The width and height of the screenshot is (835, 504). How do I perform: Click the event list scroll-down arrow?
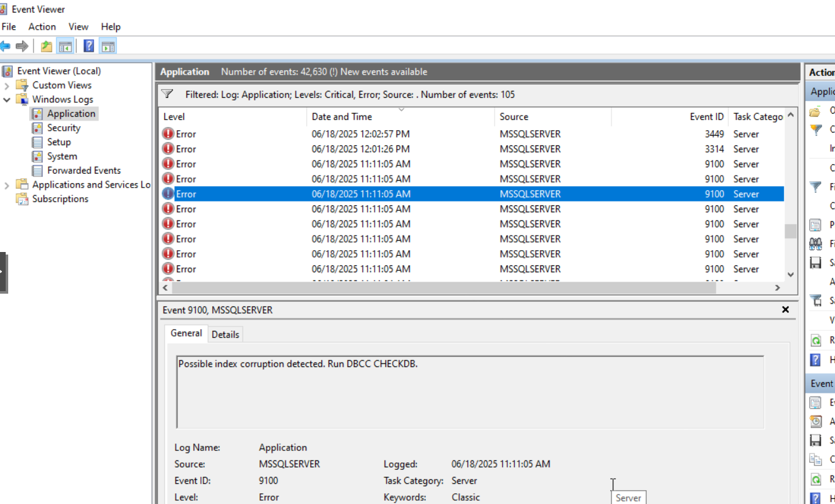point(791,275)
